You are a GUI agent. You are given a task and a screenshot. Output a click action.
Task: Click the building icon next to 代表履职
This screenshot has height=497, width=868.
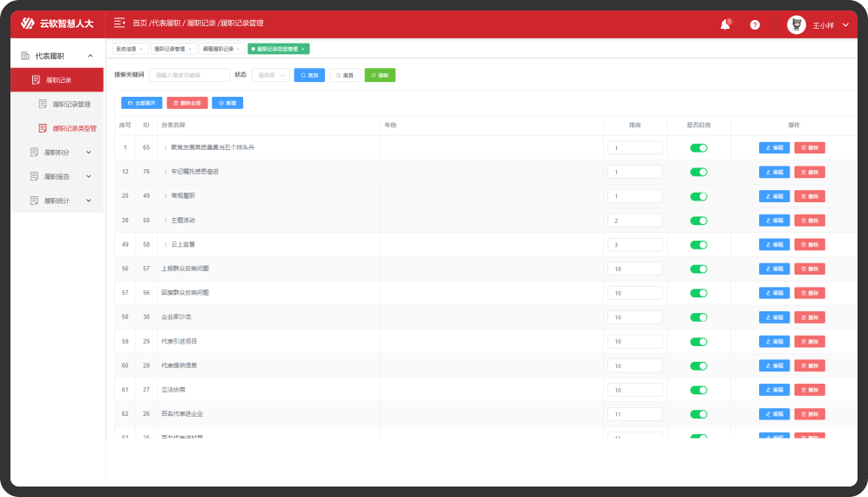coord(25,56)
